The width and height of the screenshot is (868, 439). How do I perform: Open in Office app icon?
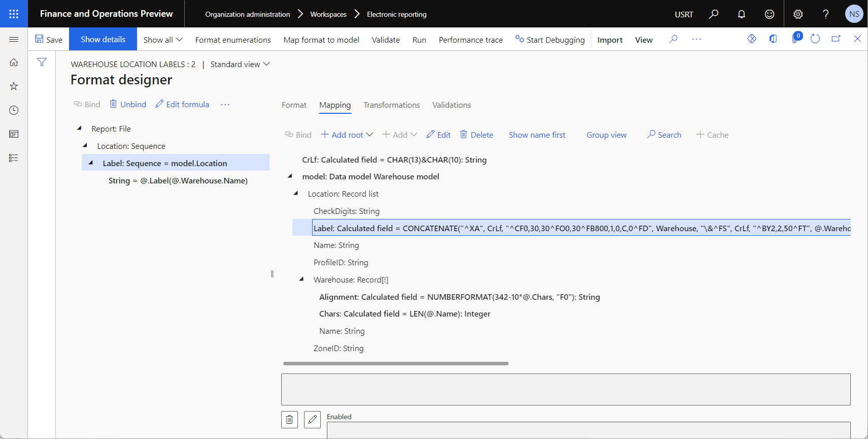pos(773,39)
